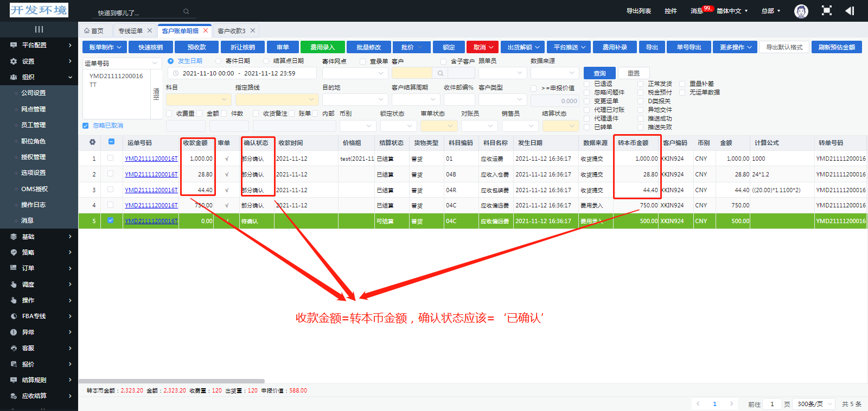Open the 运单号码 type dropdown

pos(122,64)
